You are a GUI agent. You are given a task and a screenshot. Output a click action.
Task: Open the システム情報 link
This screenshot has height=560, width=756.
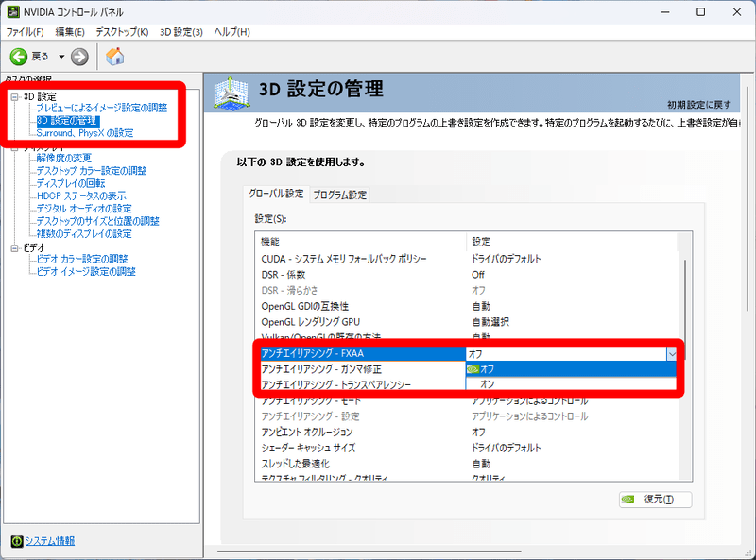tap(50, 541)
